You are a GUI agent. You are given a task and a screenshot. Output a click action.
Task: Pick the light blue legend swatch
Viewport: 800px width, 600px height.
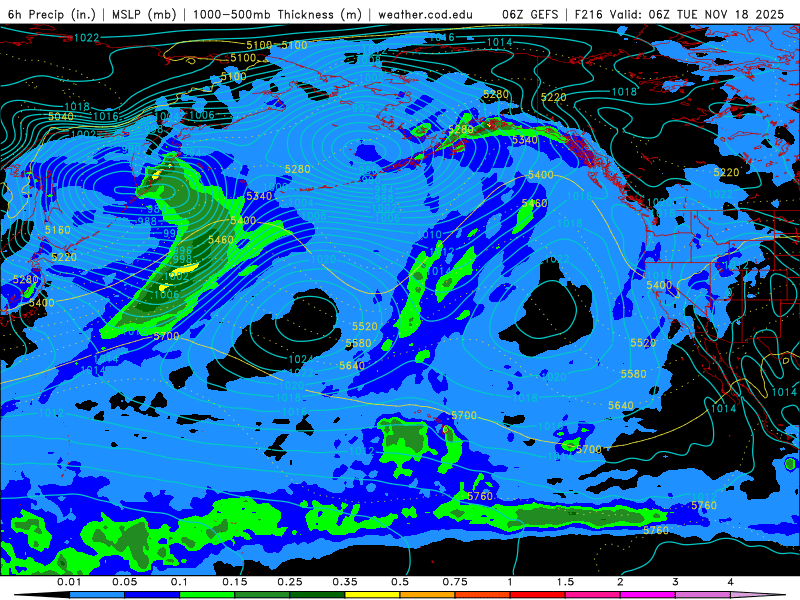(x=97, y=595)
